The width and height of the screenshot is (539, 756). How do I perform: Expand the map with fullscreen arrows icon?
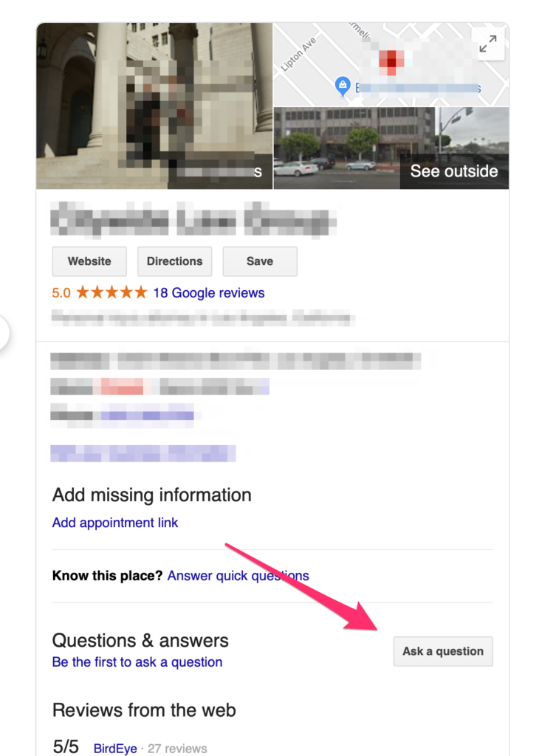tap(488, 44)
